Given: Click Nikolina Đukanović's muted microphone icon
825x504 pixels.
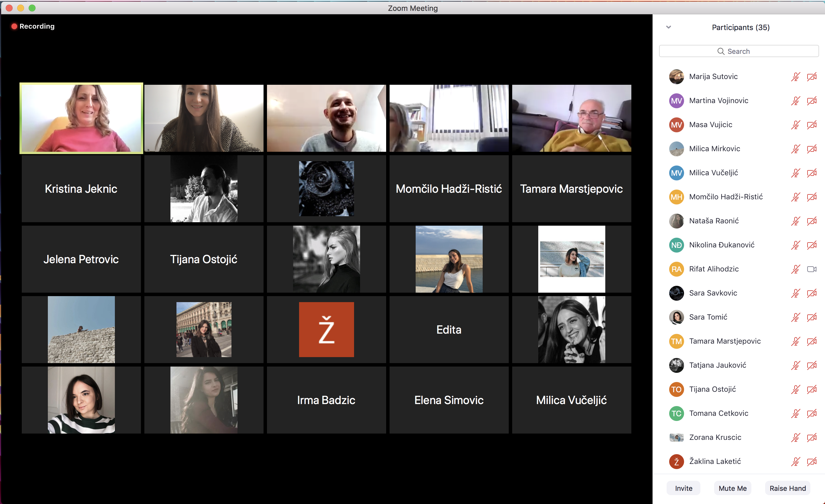Looking at the screenshot, I should [x=795, y=245].
